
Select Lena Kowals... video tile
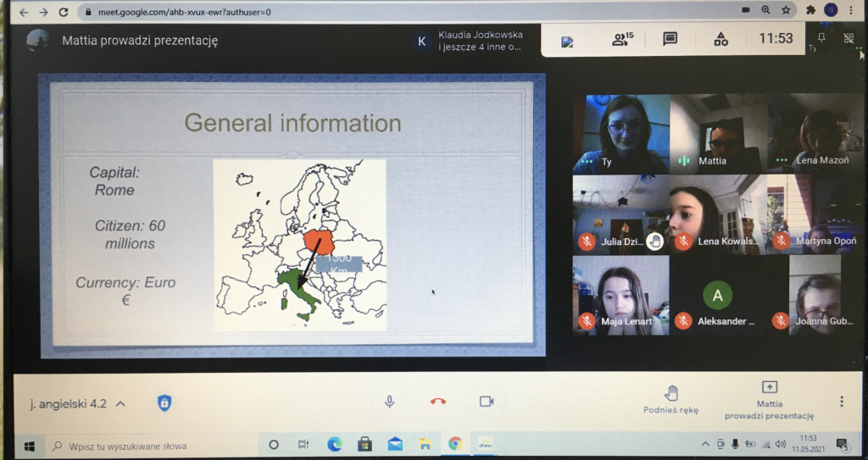click(718, 213)
